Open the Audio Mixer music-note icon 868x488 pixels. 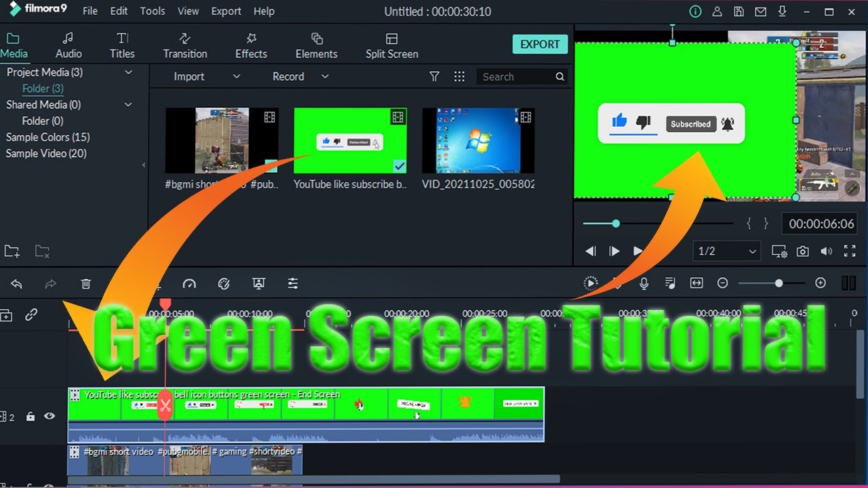670,283
